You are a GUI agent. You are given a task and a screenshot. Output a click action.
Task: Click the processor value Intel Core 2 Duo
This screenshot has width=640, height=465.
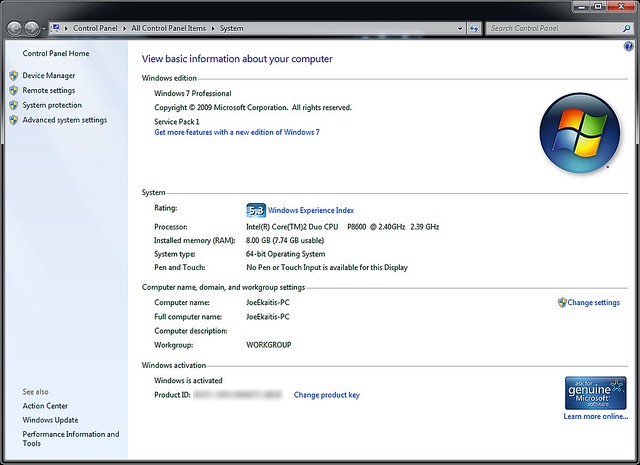tap(342, 227)
